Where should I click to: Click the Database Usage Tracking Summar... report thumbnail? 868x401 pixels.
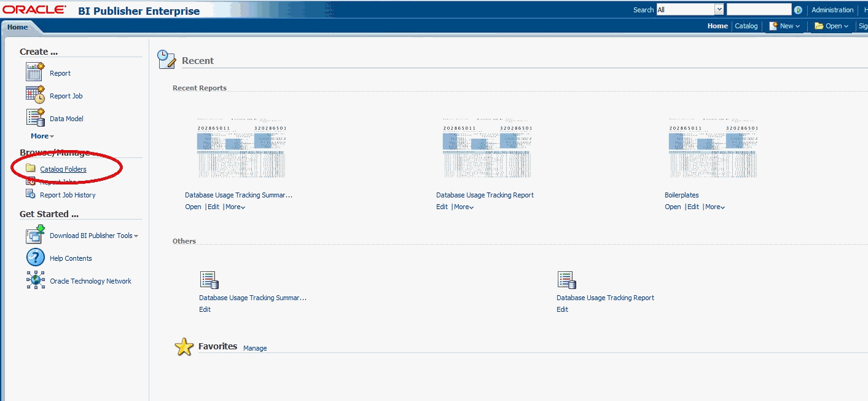(x=242, y=148)
